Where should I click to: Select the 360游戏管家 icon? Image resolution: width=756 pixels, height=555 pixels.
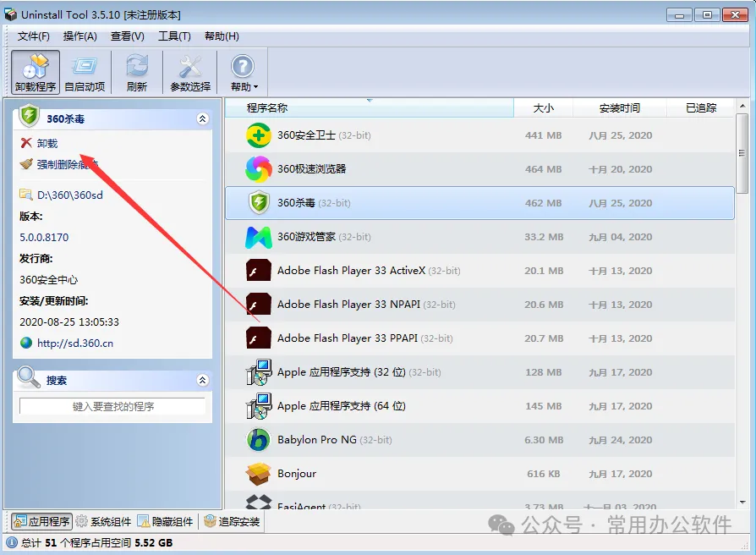(259, 237)
